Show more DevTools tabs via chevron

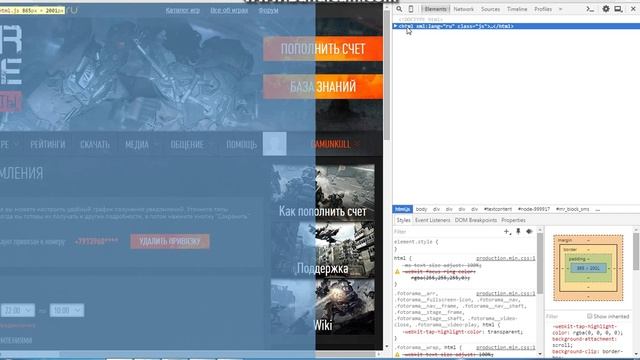(560, 9)
